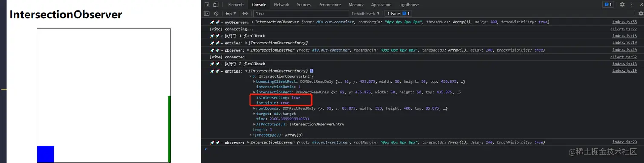
Task: Click the info icon beside expanded [IntersectionObserverEntry]
Action: 312,71
